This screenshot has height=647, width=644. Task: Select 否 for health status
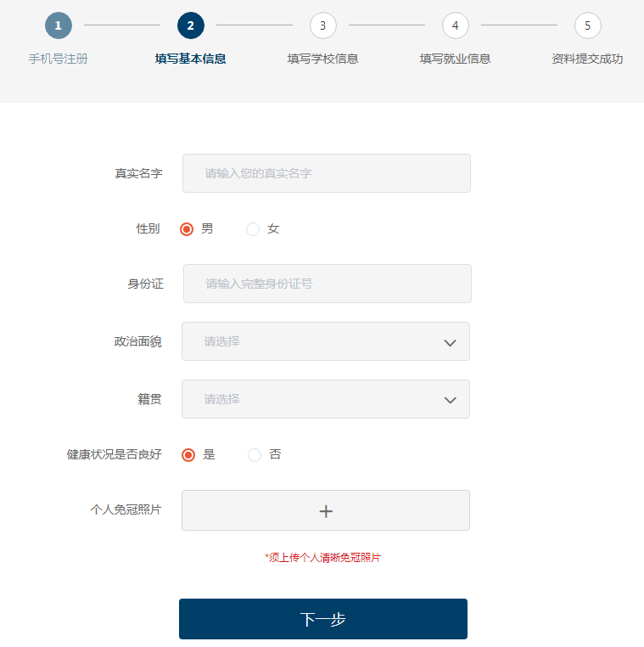[x=255, y=455]
